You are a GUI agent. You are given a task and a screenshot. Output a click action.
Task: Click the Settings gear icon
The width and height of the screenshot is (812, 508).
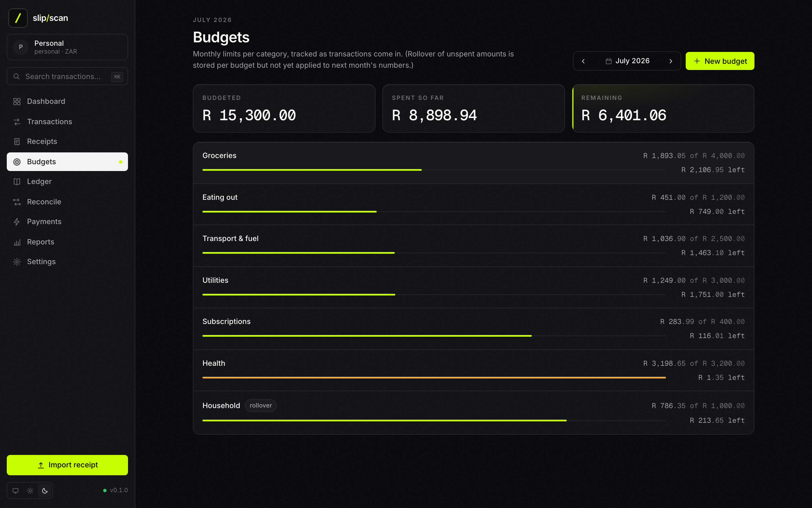[x=17, y=262]
